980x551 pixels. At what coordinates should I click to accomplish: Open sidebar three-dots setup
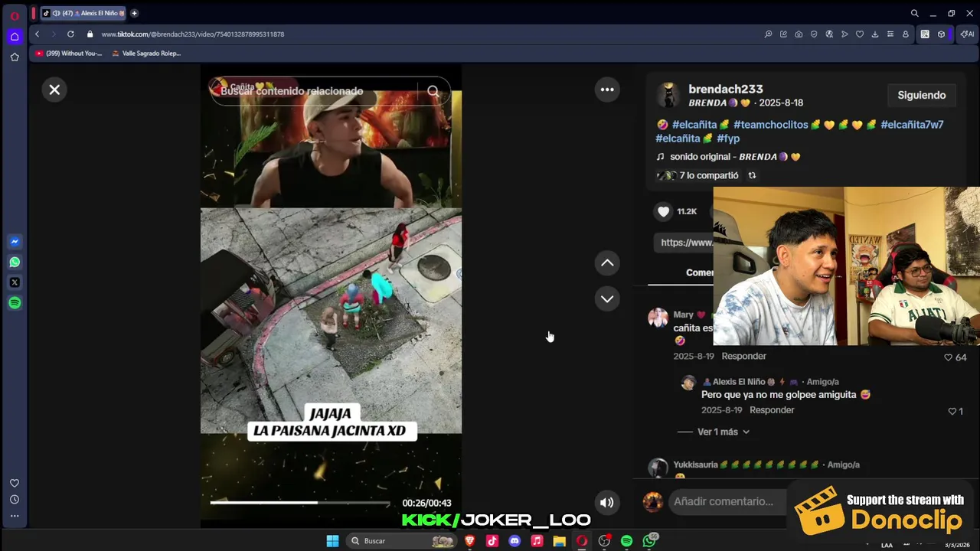point(15,515)
